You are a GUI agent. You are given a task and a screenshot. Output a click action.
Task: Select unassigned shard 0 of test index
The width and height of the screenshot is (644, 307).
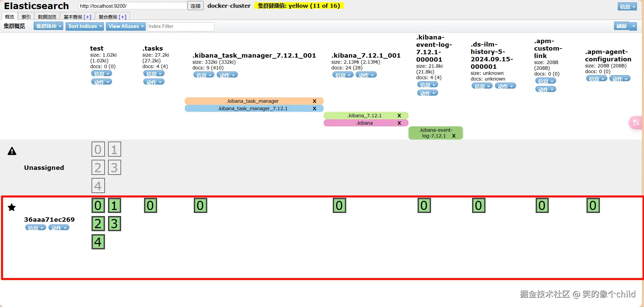[x=98, y=149]
